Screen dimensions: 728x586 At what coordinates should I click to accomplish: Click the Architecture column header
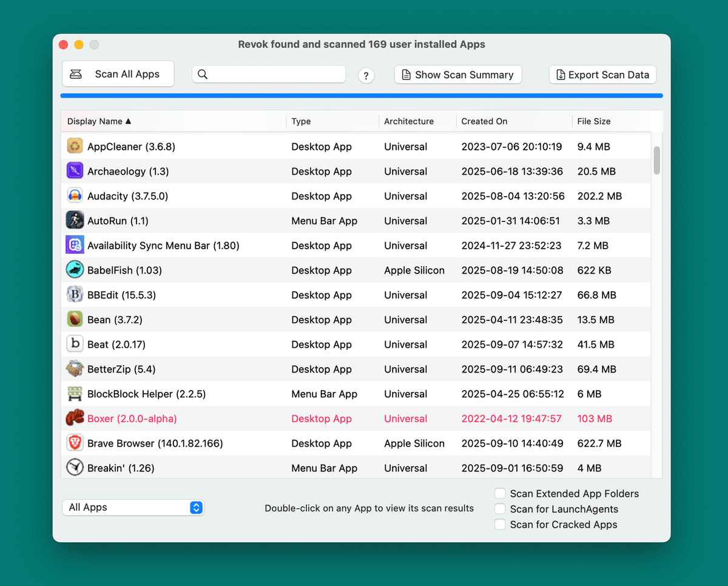pyautogui.click(x=409, y=121)
